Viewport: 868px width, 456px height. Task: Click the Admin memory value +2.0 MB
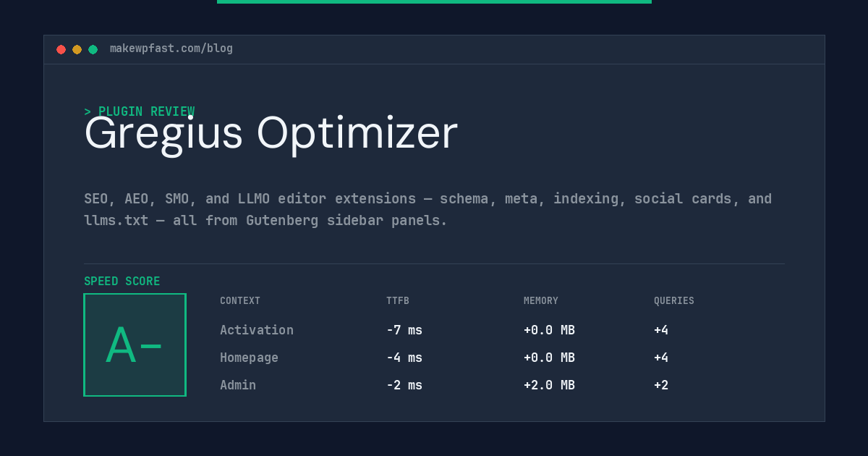(x=549, y=385)
